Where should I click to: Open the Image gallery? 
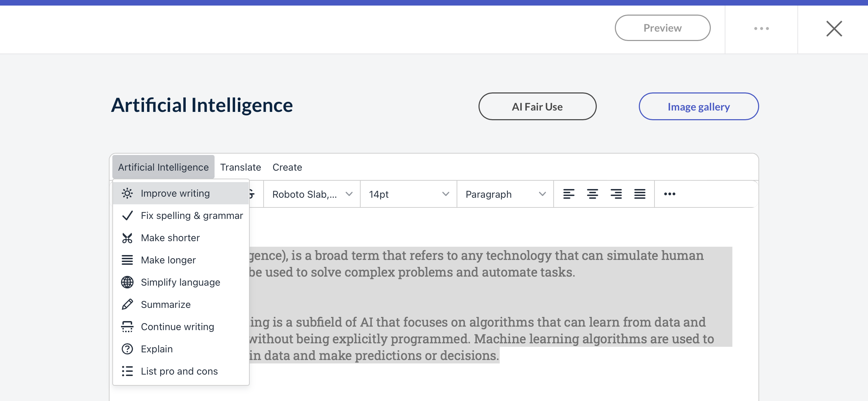tap(699, 107)
